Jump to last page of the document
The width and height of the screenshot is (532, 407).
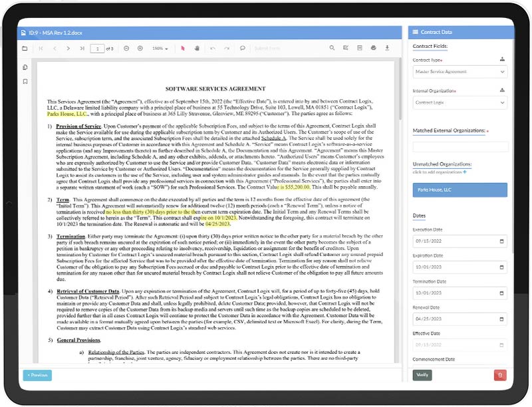coord(82,49)
